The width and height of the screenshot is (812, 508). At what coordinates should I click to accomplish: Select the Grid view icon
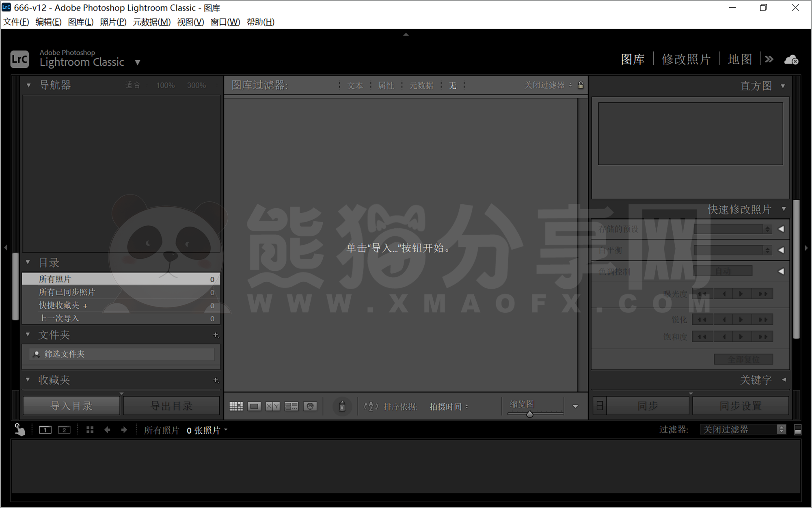(x=236, y=406)
